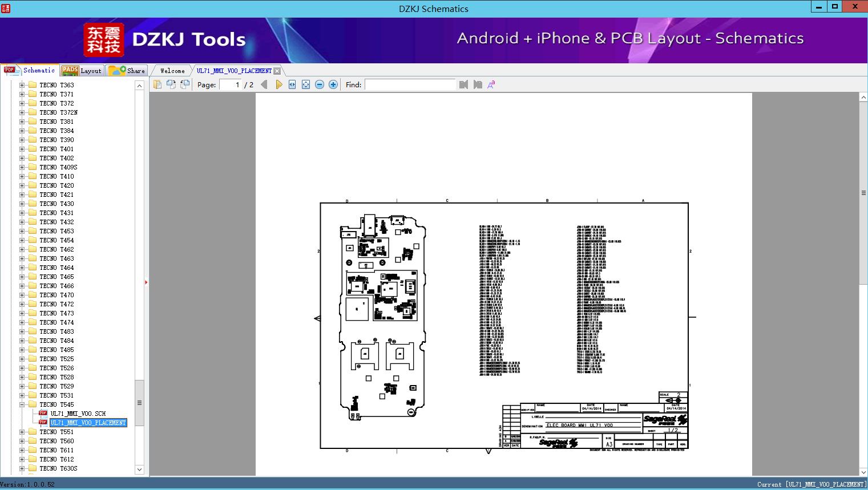The image size is (868, 490).
Task: Select the TECNO T525 folder
Action: (x=56, y=359)
